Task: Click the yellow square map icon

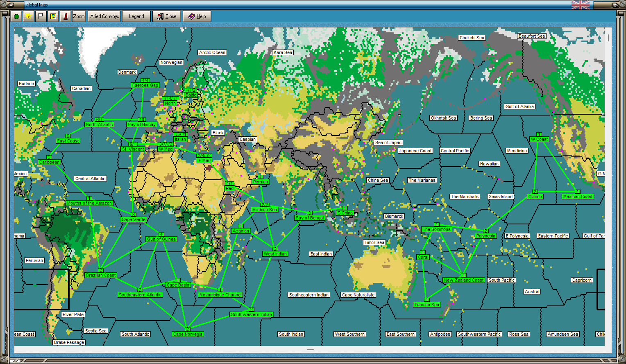Action: pyautogui.click(x=53, y=16)
